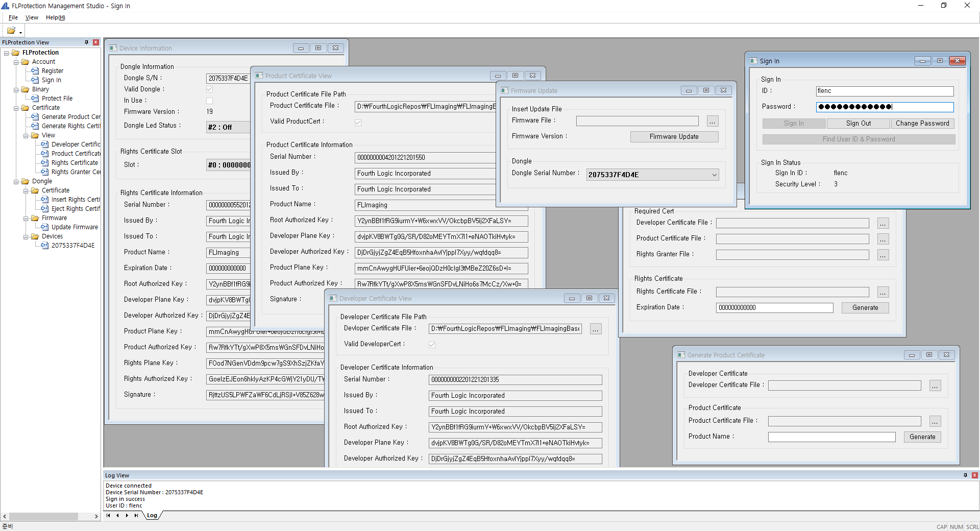Click the Sign In tree item icon
The image size is (980, 531).
pos(35,80)
